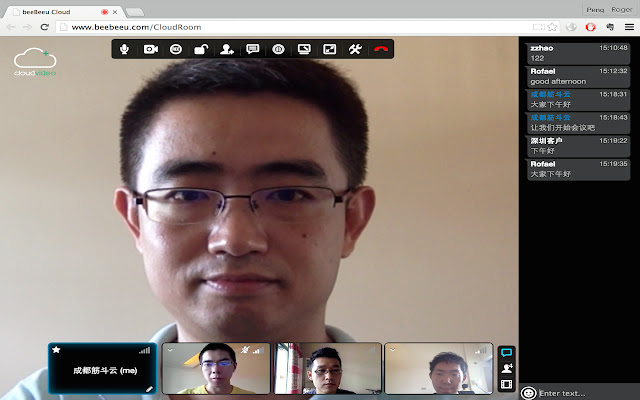Screen dimensions: 640x400
Task: Click the red Opera-style extension icon
Action: tap(591, 27)
